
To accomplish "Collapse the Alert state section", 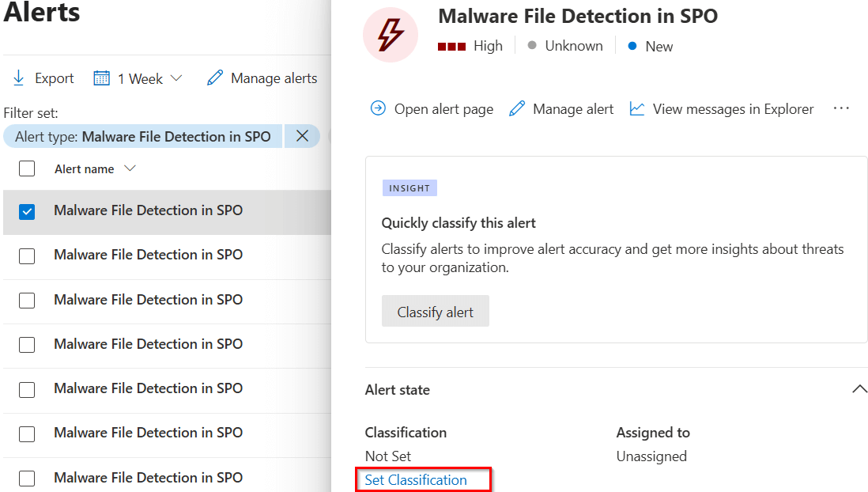I will [859, 388].
